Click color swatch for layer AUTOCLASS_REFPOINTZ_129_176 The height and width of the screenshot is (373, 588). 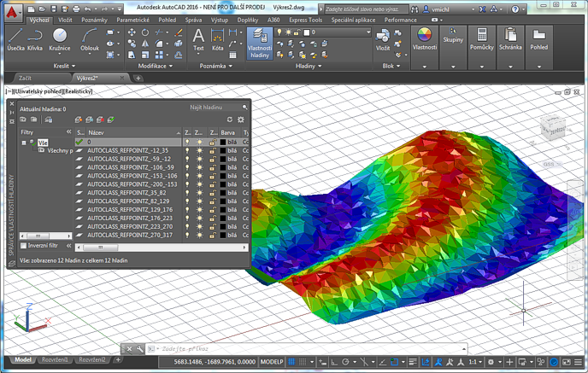pyautogui.click(x=223, y=210)
